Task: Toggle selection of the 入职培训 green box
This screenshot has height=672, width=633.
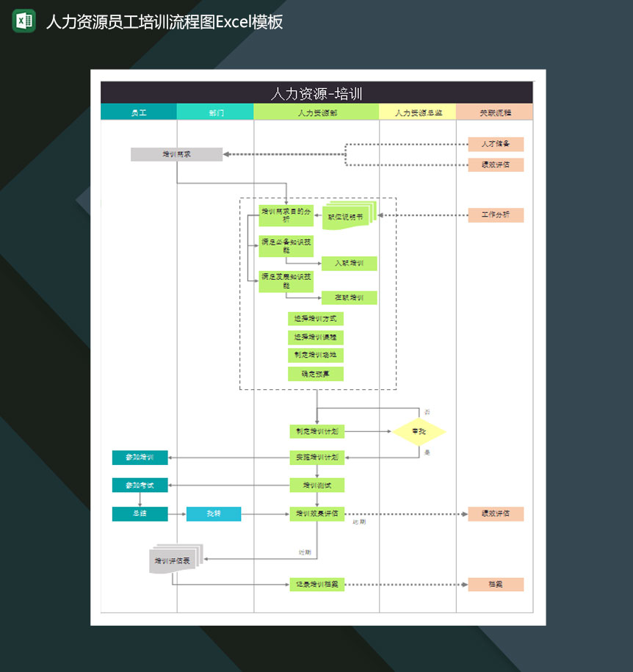Action: (350, 263)
